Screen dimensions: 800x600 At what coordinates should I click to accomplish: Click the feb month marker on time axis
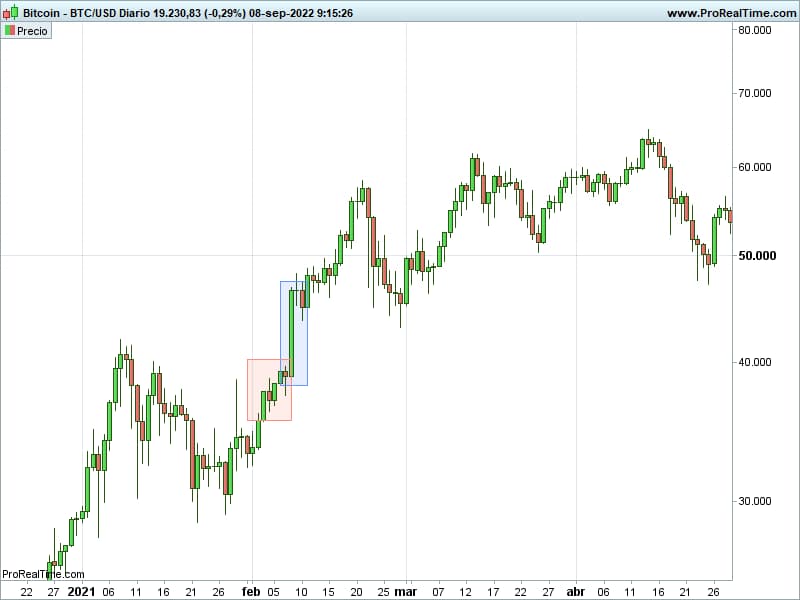(250, 591)
